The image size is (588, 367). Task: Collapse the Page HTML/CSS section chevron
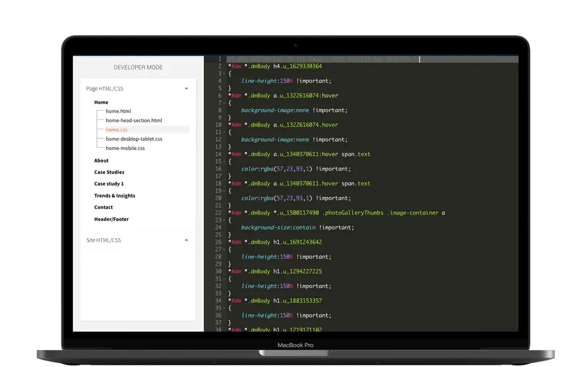(186, 89)
